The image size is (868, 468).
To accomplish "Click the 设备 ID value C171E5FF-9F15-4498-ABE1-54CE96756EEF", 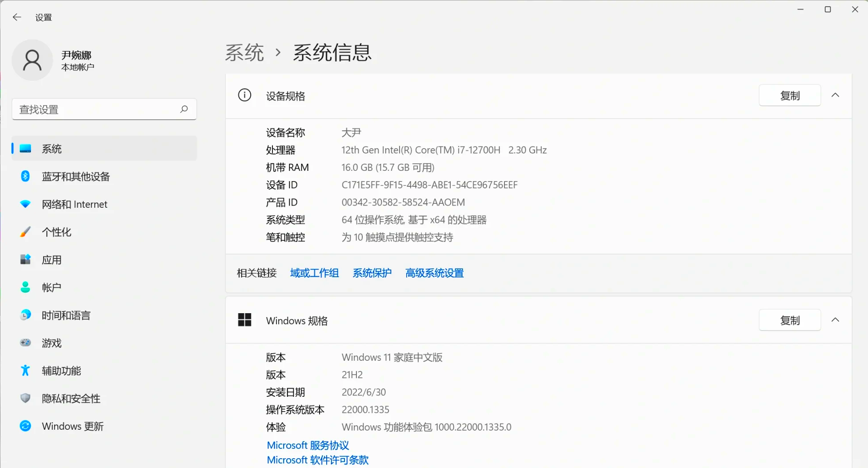I will [x=429, y=185].
